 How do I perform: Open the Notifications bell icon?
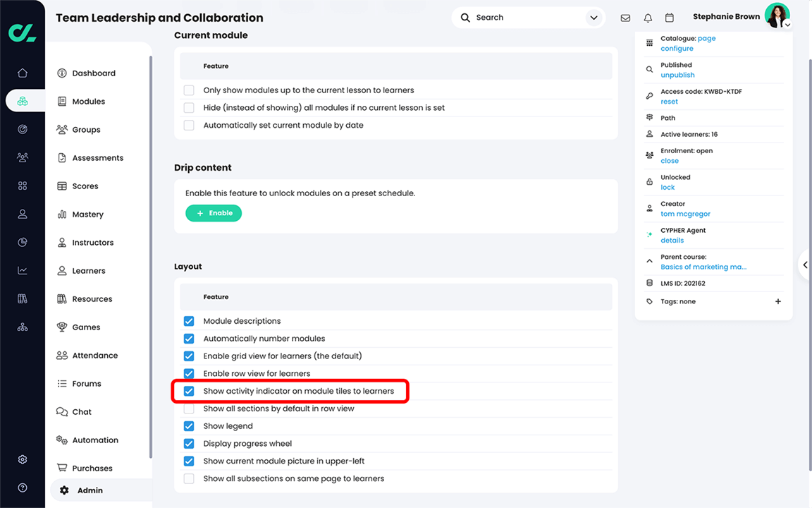point(648,18)
